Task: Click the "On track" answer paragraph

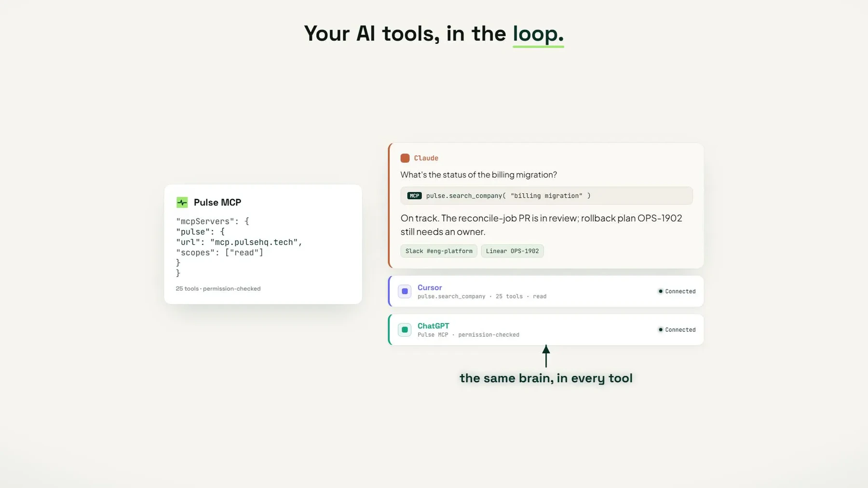Action: pyautogui.click(x=542, y=225)
